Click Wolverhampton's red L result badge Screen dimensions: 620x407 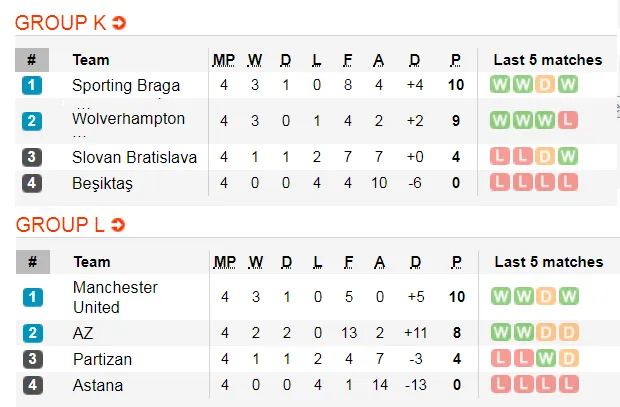(x=568, y=120)
